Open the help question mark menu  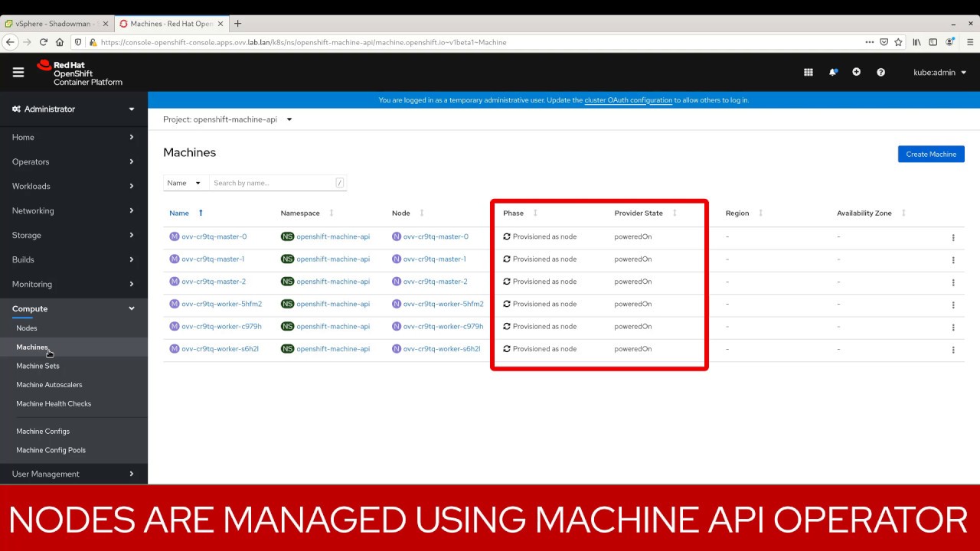coord(880,72)
